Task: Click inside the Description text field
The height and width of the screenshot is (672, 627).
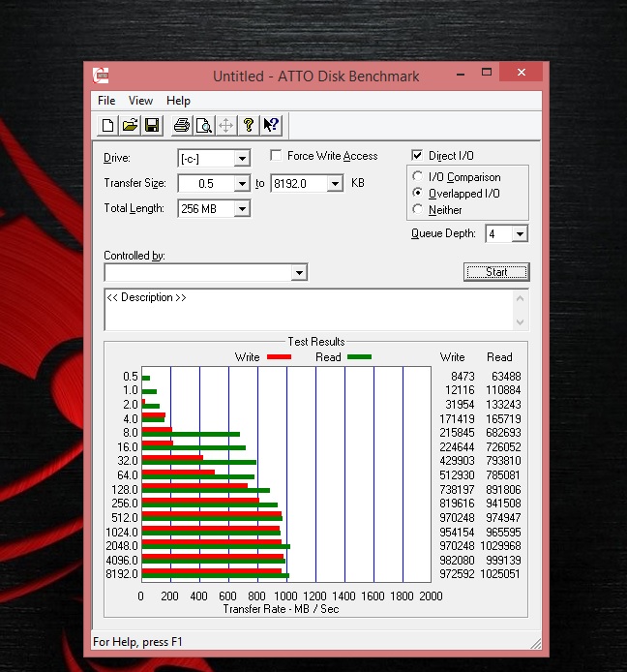Action: (310, 310)
